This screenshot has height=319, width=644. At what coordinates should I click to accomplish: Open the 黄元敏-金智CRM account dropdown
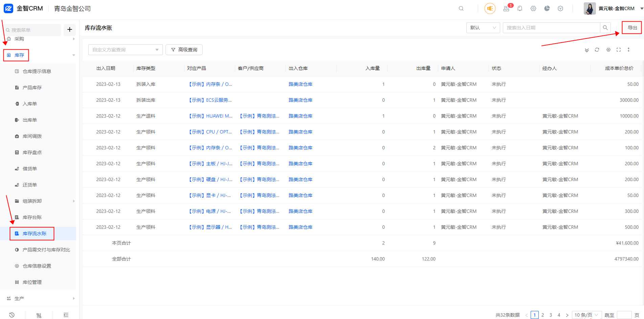pyautogui.click(x=620, y=8)
